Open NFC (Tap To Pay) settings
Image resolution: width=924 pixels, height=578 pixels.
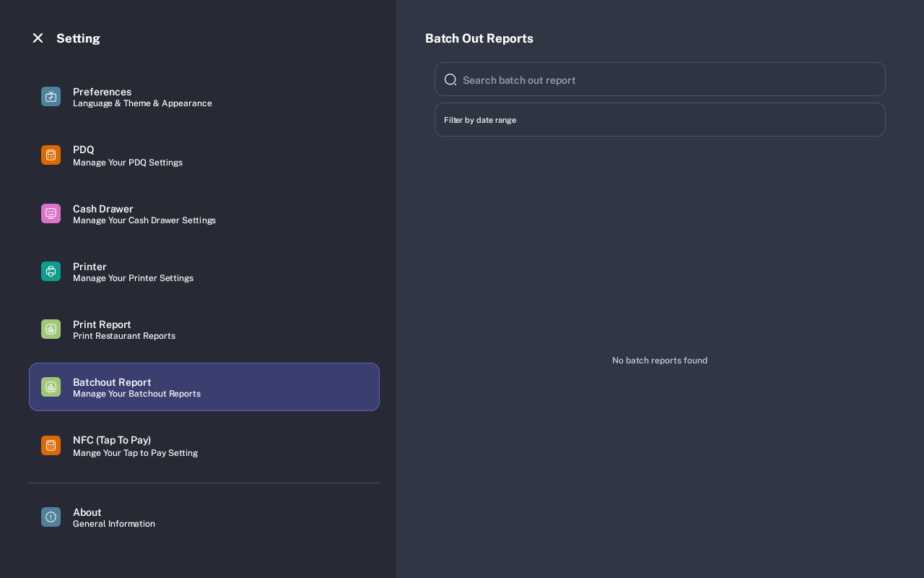(x=204, y=445)
